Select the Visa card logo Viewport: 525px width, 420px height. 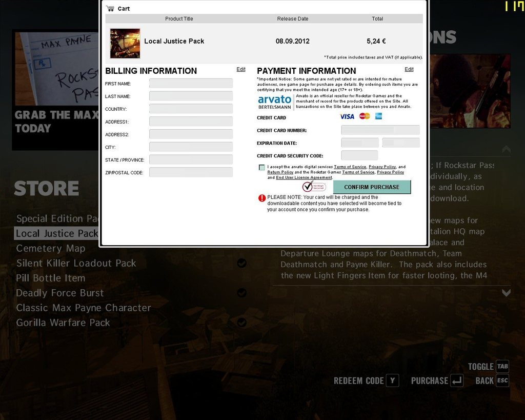tap(347, 116)
